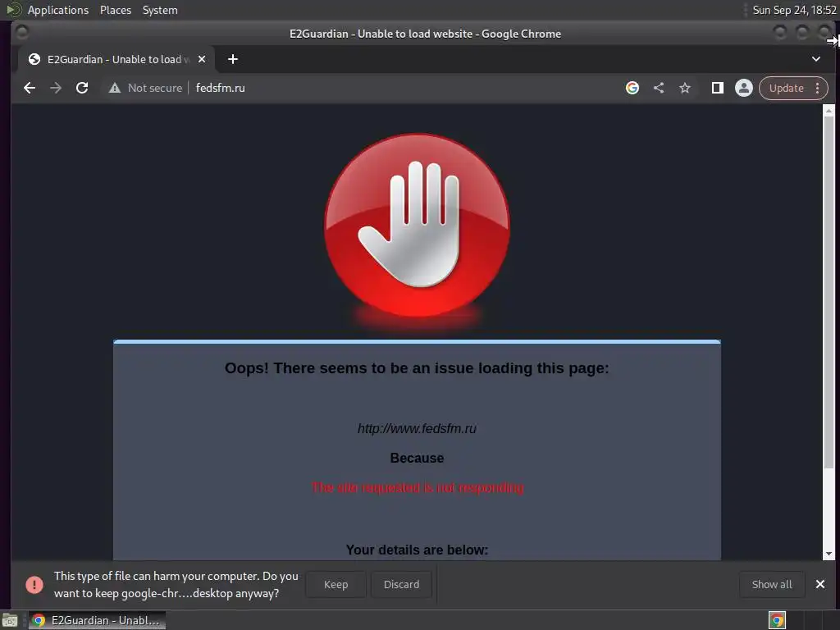
Task: Open a new tab with plus button
Action: 232,59
